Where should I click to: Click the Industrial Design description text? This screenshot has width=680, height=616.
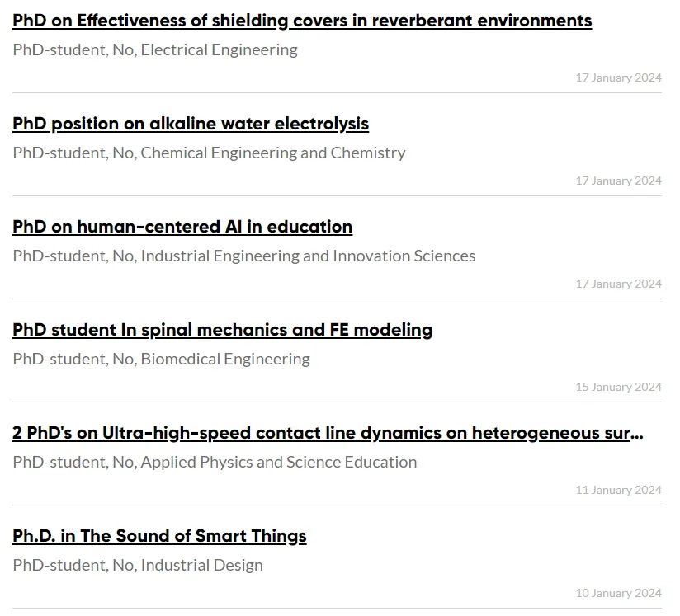[x=138, y=565]
